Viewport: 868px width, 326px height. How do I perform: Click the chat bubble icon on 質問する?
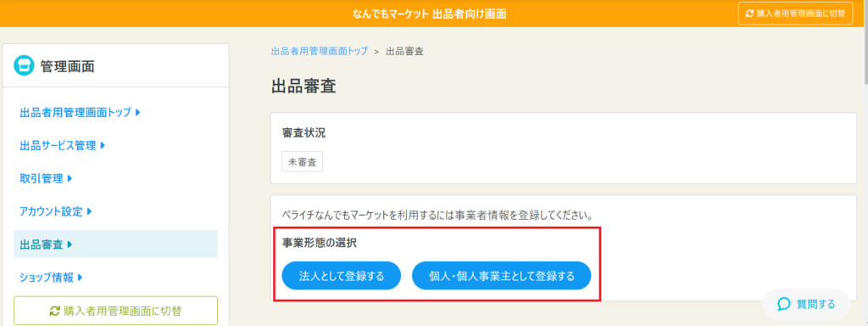[784, 304]
